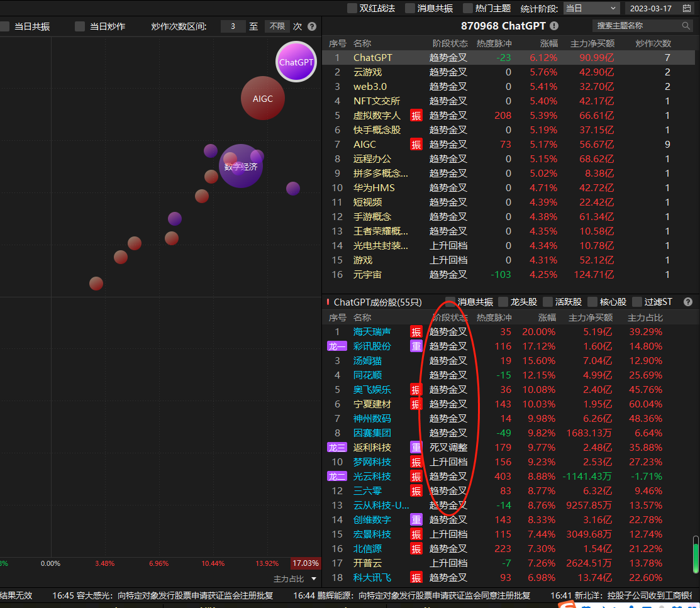Enable the 过滤ST checkbox
Viewport: 700px width, 608px height.
[x=637, y=302]
